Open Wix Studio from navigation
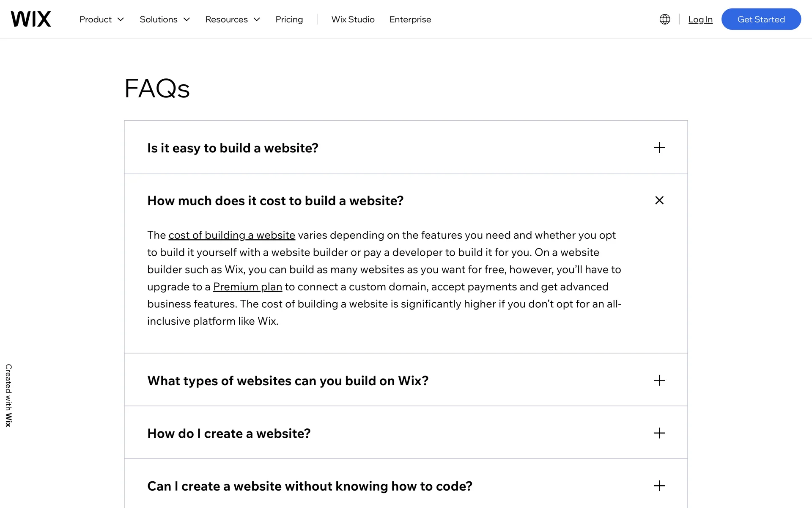The width and height of the screenshot is (812, 508). tap(353, 19)
